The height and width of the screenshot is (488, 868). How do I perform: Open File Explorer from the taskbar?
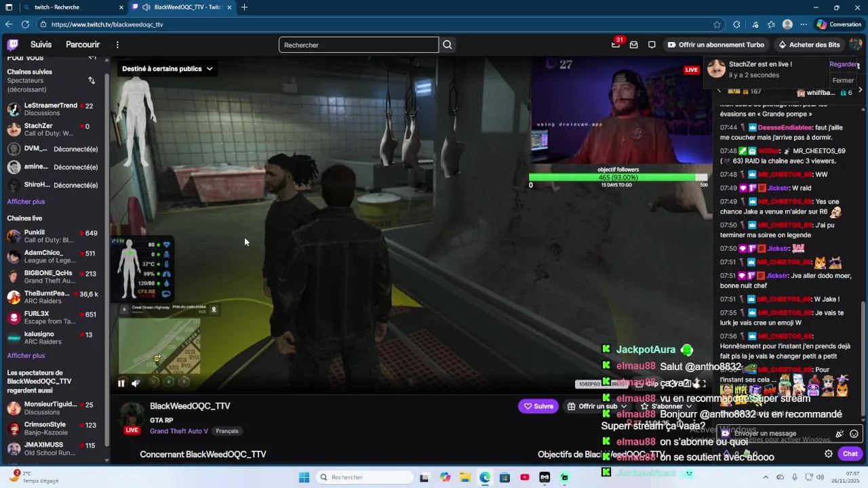[465, 477]
